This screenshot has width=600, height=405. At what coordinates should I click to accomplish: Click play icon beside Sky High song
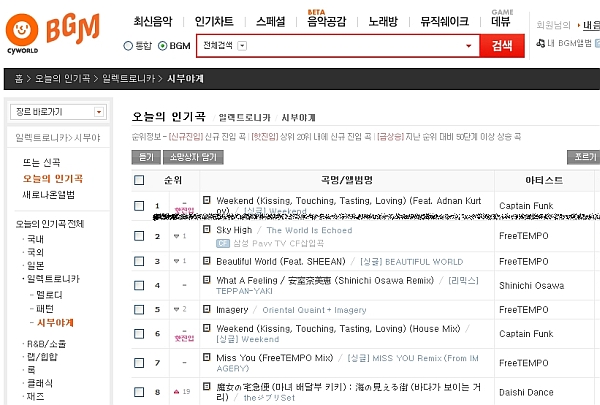[207, 229]
